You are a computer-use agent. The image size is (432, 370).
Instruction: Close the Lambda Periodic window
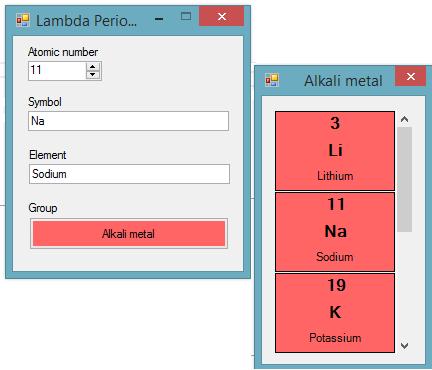(x=222, y=16)
